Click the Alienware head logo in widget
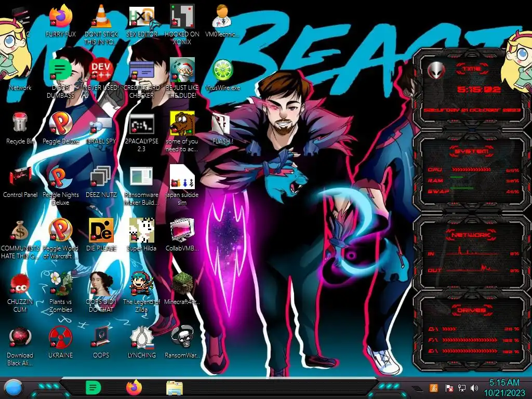 pyautogui.click(x=436, y=70)
